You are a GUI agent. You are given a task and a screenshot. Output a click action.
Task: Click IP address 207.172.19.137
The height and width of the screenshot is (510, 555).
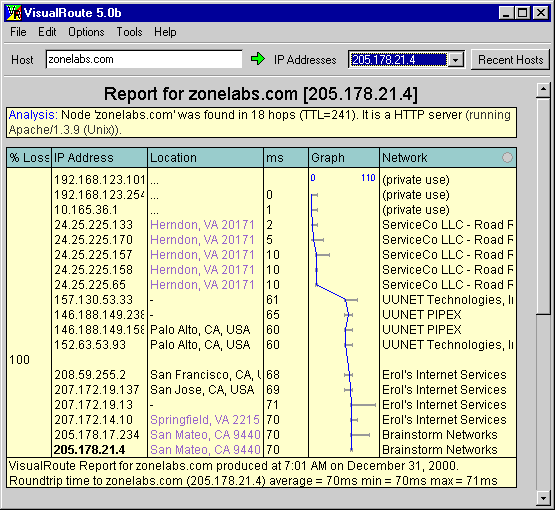[x=97, y=390]
